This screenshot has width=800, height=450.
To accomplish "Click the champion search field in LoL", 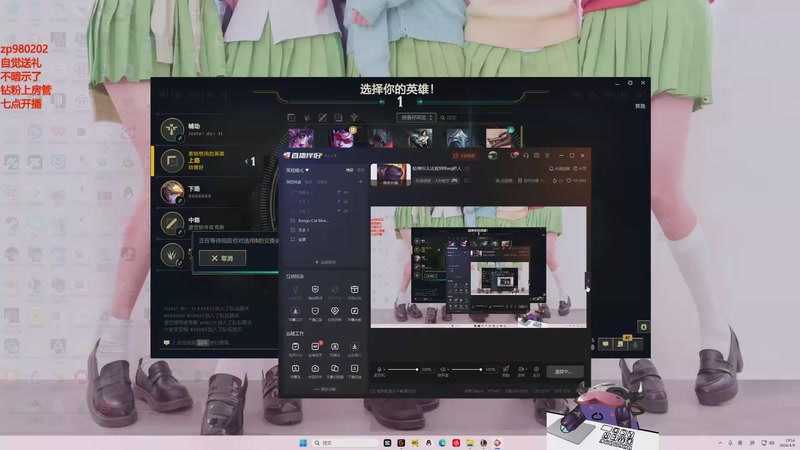I will click(x=477, y=117).
